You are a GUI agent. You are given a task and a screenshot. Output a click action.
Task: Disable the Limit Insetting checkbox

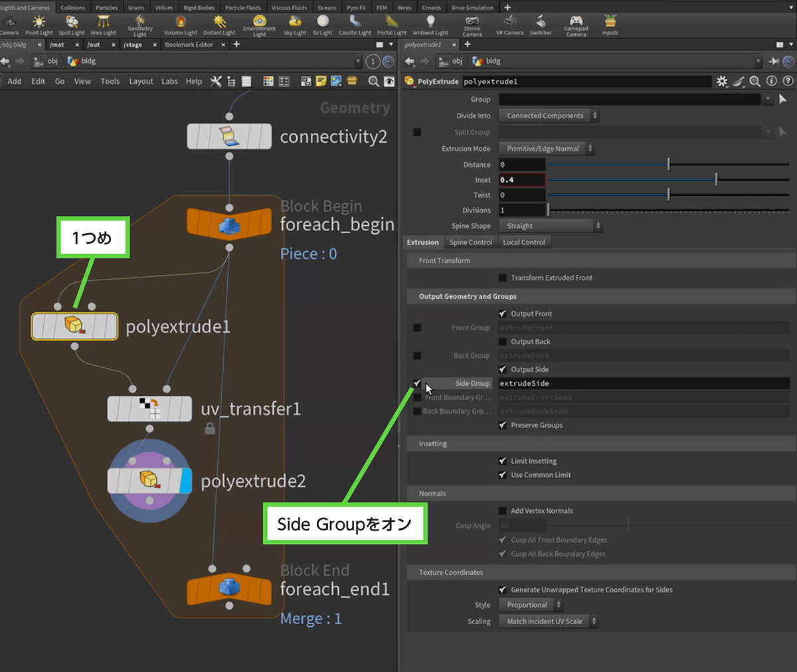[x=503, y=461]
